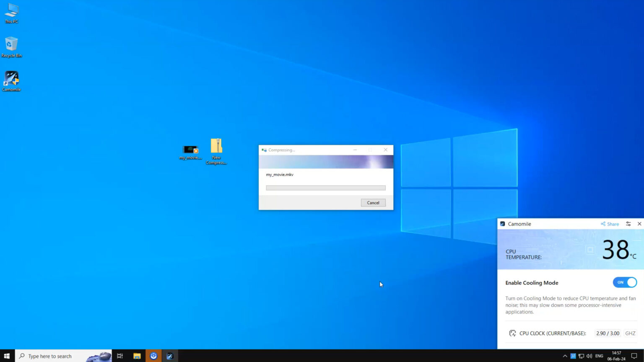
Task: Launch Firefox from the taskbar
Action: pos(153,356)
